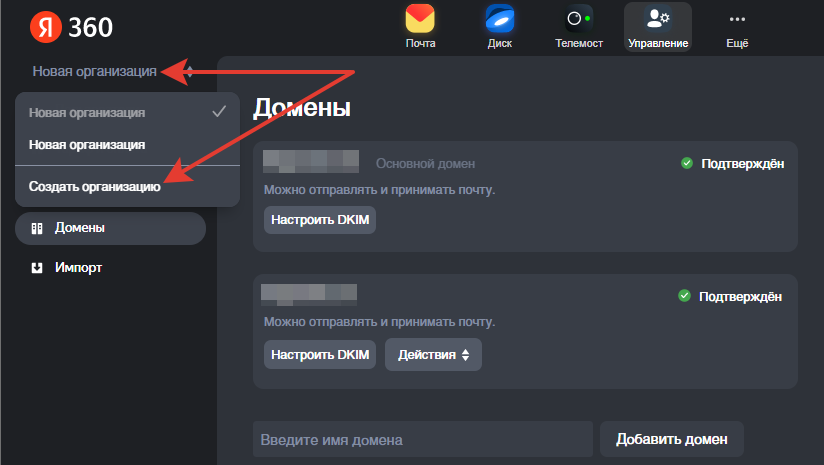Click the Домены sidebar icon

tap(37, 228)
